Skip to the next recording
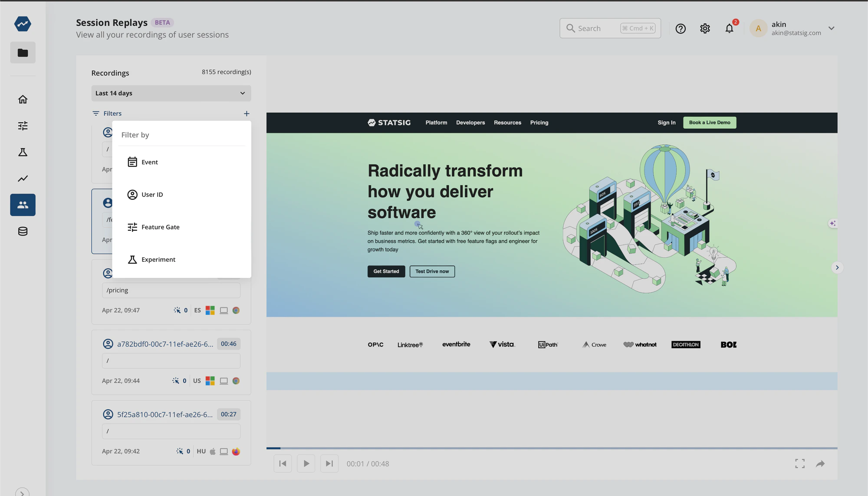 click(329, 464)
